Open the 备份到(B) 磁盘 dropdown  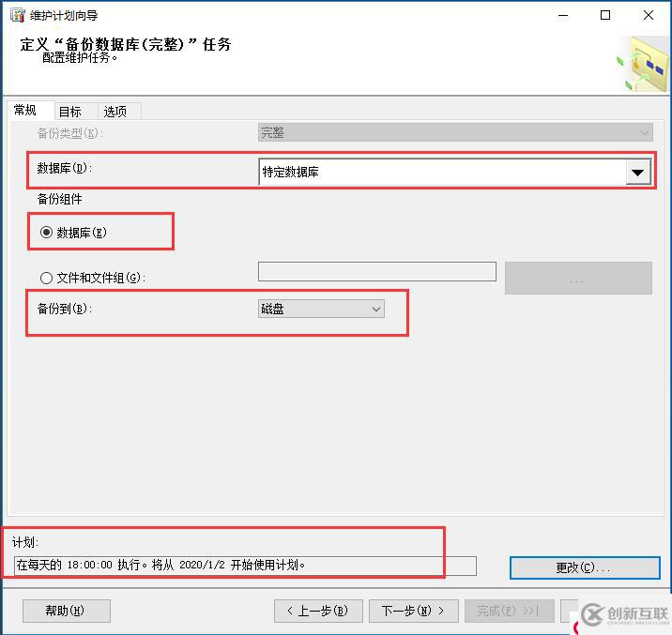pos(321,309)
